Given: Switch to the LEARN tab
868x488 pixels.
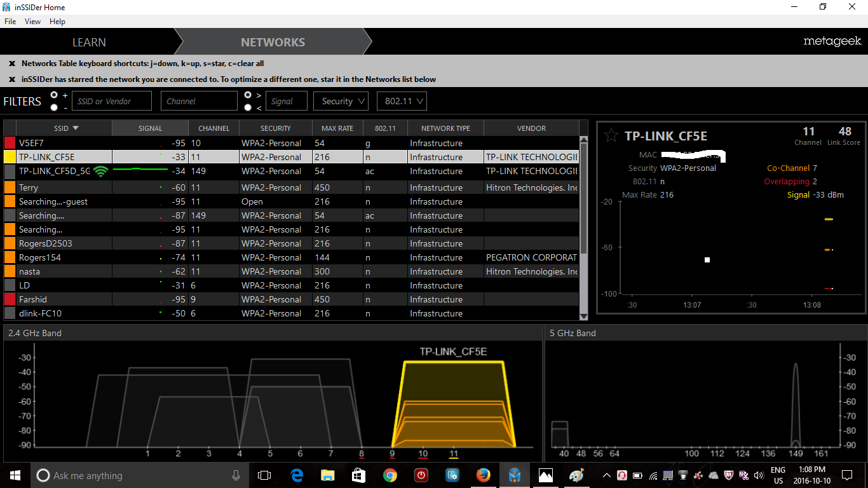Looking at the screenshot, I should tap(89, 42).
